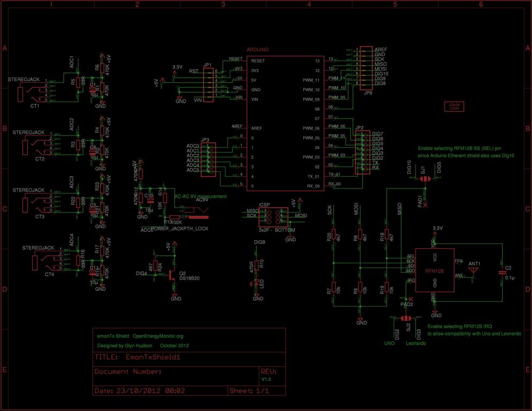
Task: Click the 'POWER_JACKPTH_LOCK' label
Action: click(x=179, y=229)
